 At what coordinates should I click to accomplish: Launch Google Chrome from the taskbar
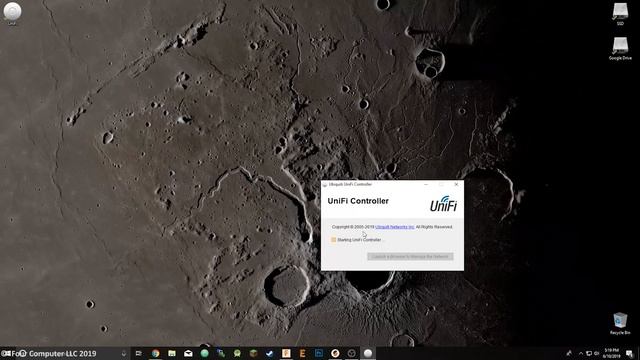tap(156, 353)
